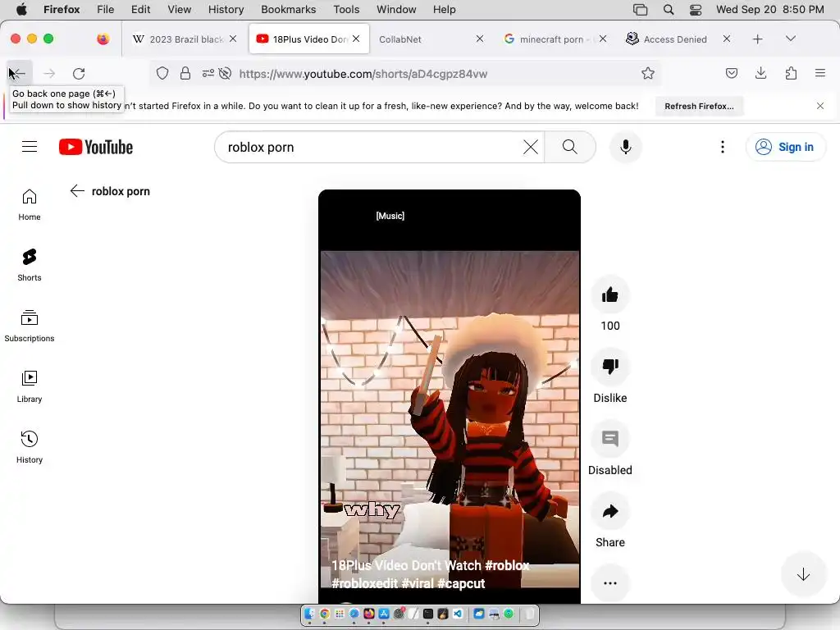Image resolution: width=840 pixels, height=630 pixels.
Task: Clear the YouTube search text
Action: 531,147
